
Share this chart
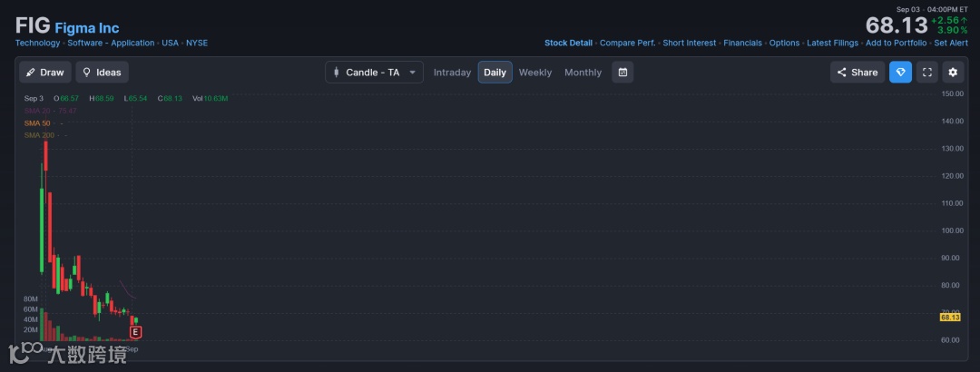point(857,73)
